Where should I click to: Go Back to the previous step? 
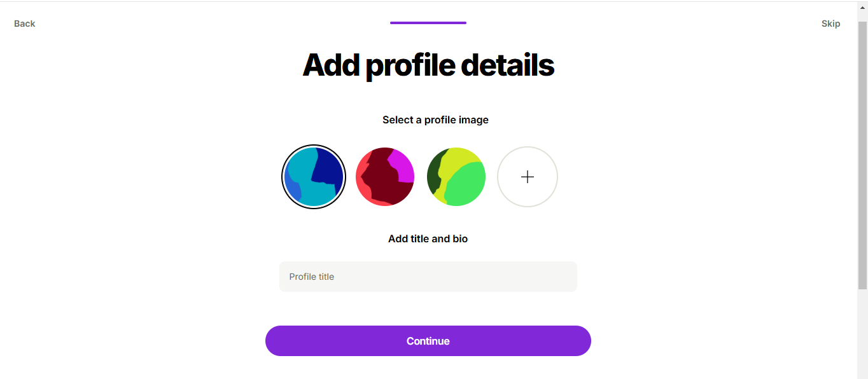tap(25, 24)
